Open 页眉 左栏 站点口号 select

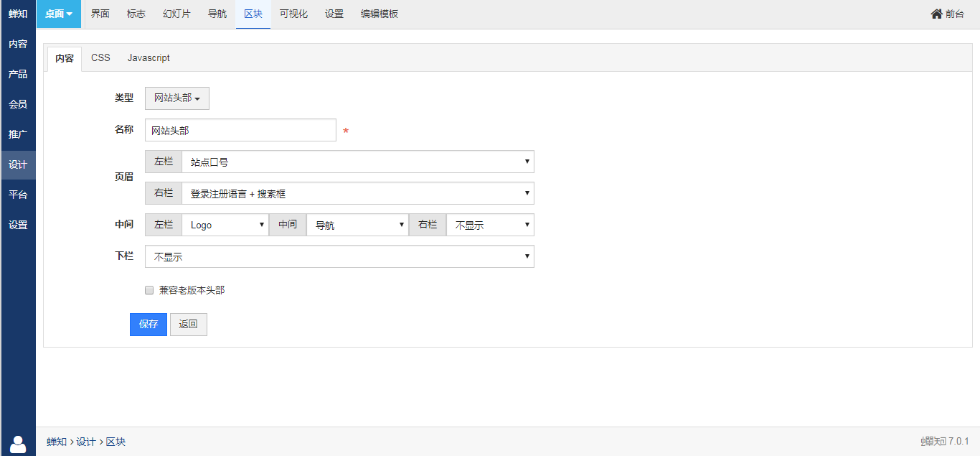pyautogui.click(x=358, y=162)
